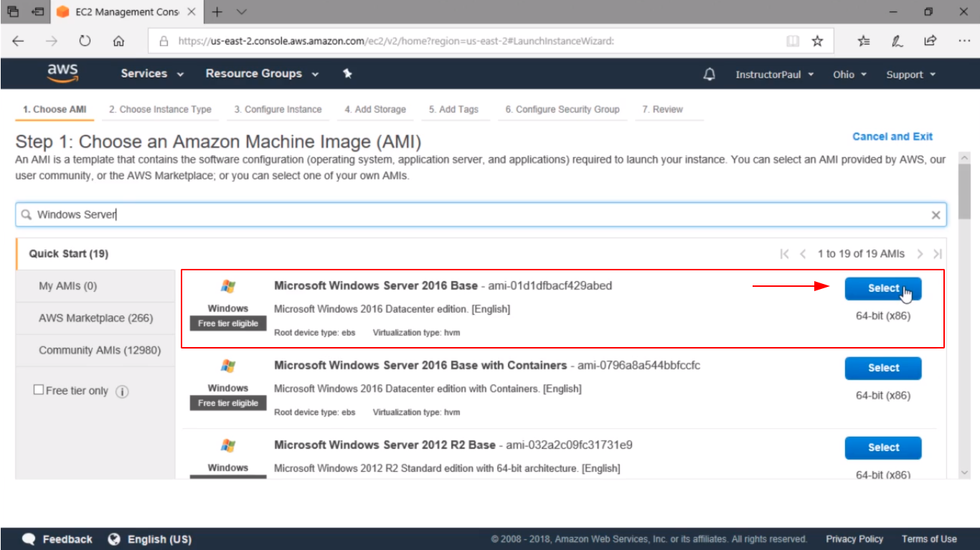Expand the Support dropdown menu
Screen dimensions: 980x550
pyautogui.click(x=911, y=75)
